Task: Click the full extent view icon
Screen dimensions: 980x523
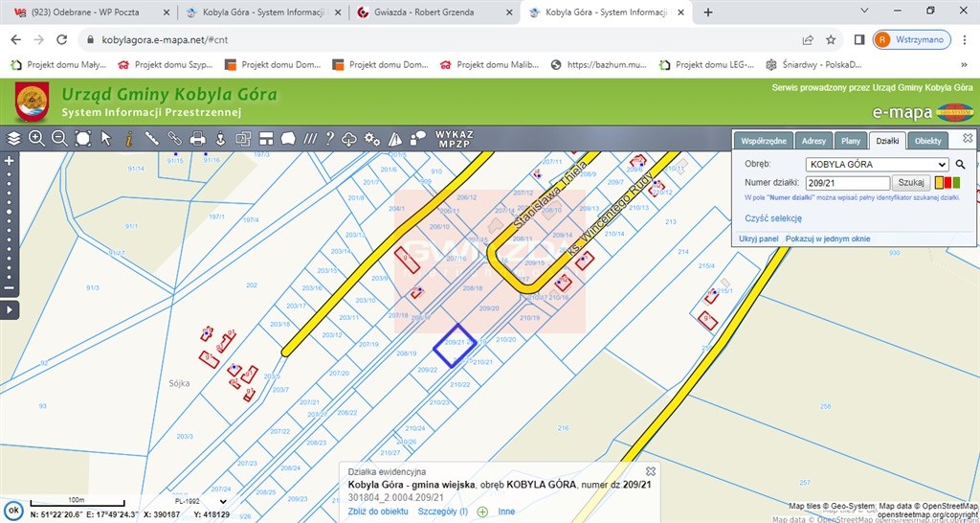Action: coord(83,139)
